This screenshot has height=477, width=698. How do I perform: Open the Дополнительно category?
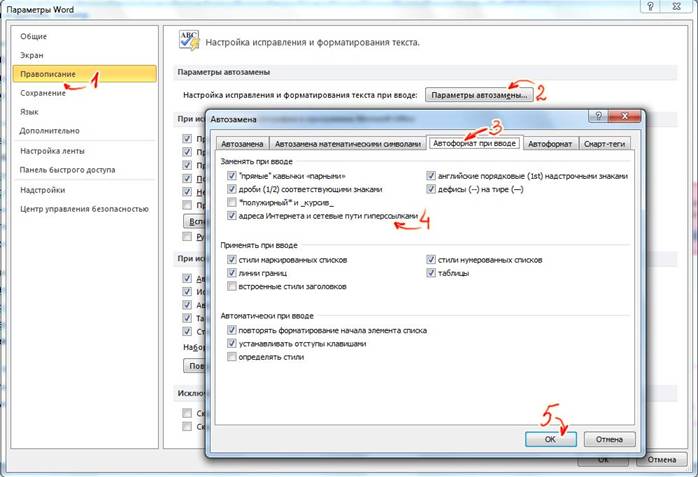point(49,131)
